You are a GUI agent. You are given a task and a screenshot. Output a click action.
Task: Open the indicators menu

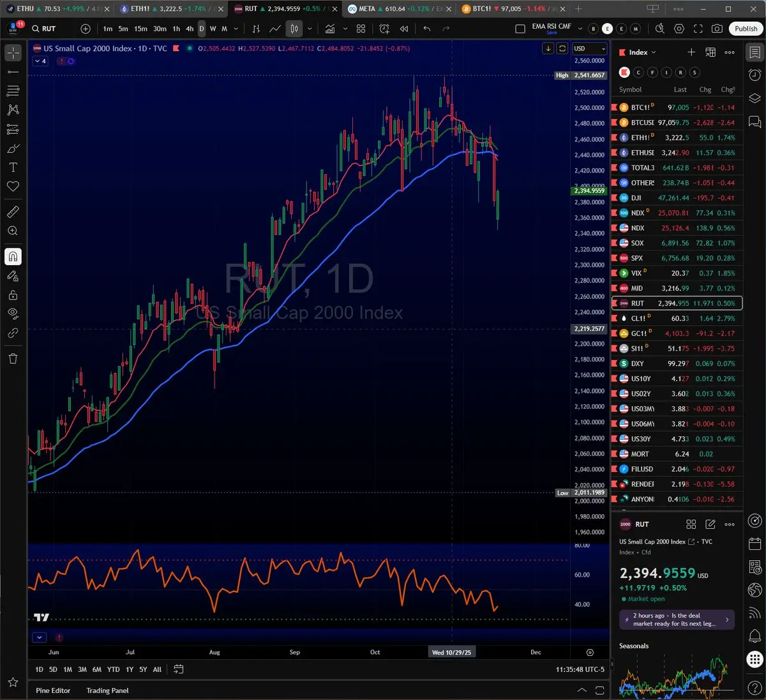[x=330, y=29]
